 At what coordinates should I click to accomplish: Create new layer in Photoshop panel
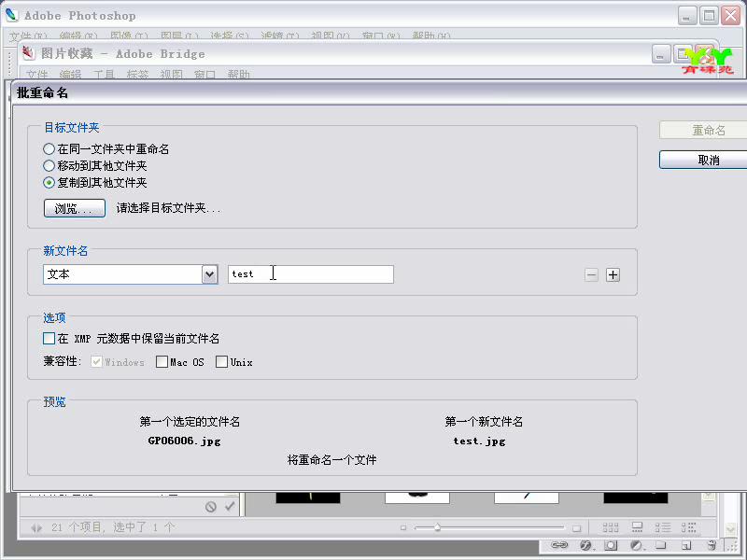[x=686, y=546]
